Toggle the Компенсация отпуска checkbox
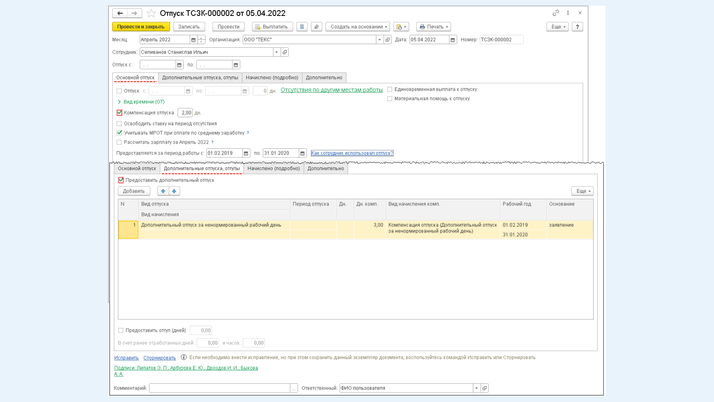Screen dimensions: 714x402 120,113
